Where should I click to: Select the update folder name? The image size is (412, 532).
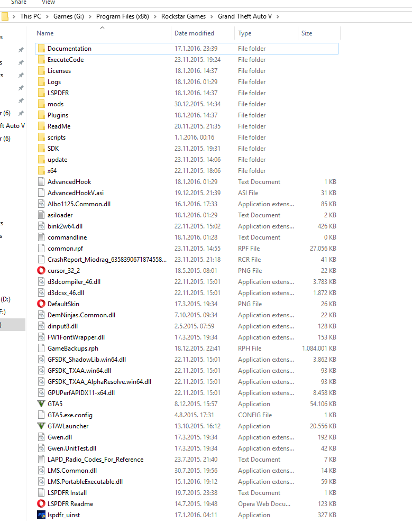pyautogui.click(x=57, y=160)
